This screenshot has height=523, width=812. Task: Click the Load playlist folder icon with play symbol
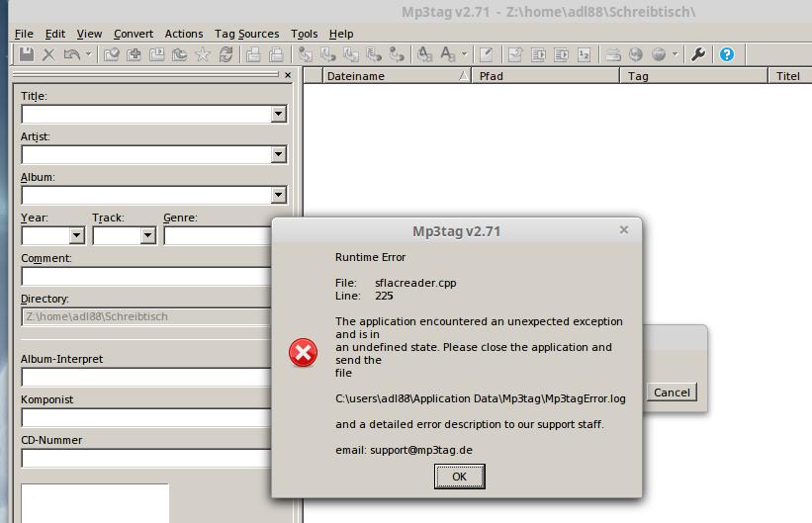pos(157,53)
